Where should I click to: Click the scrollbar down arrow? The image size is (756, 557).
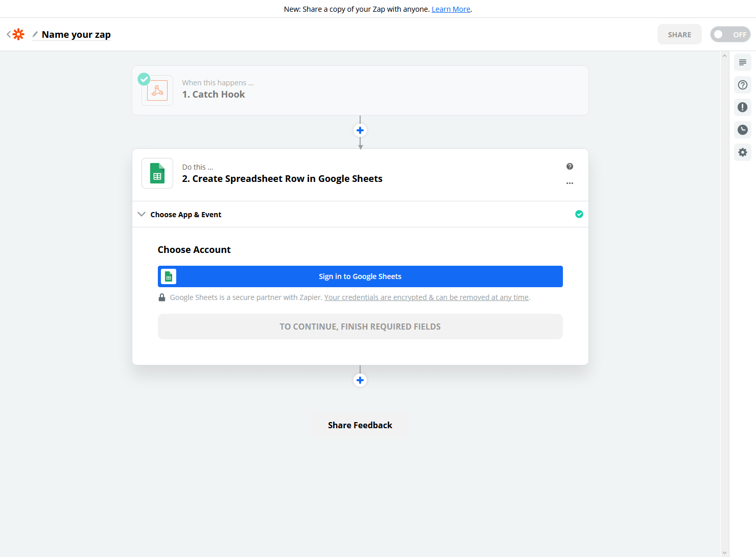click(724, 552)
